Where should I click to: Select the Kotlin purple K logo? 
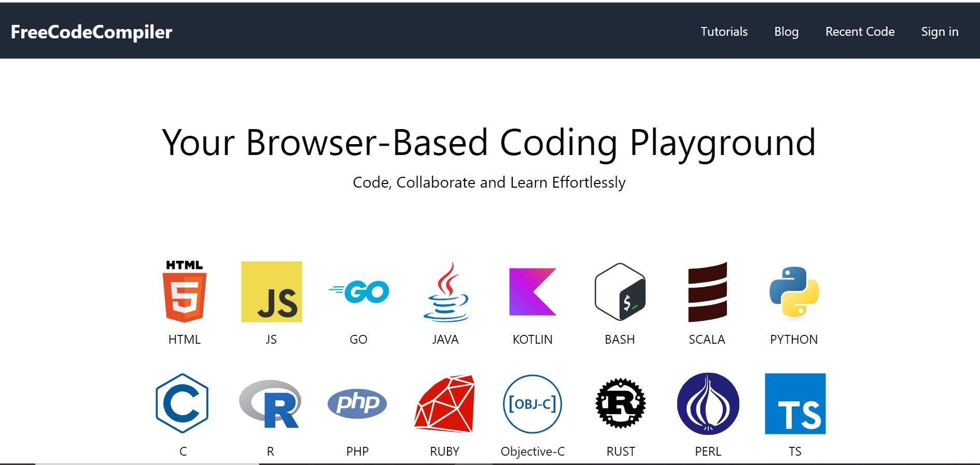pyautogui.click(x=533, y=291)
